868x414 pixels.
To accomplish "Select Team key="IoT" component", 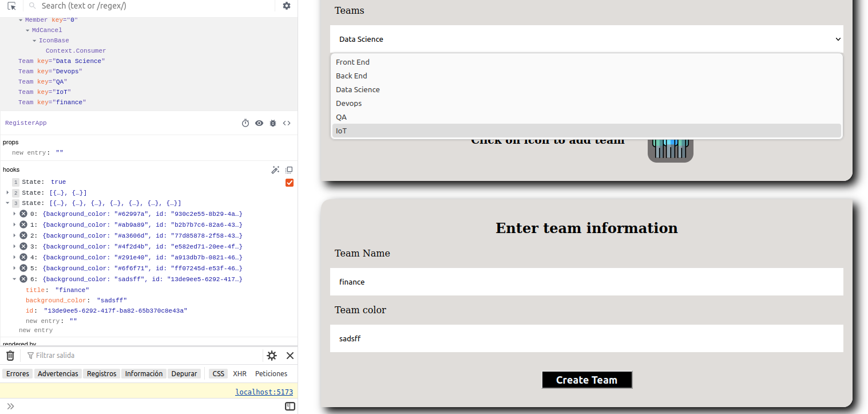I will tap(45, 92).
